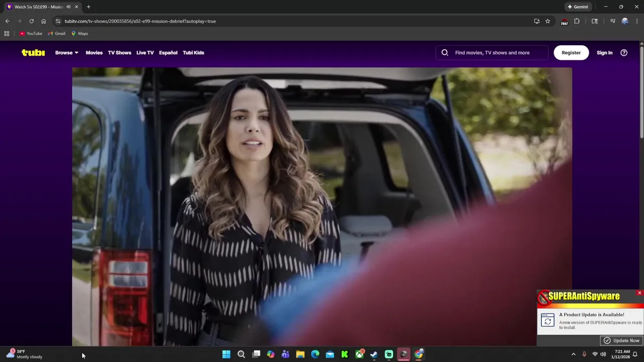This screenshot has width=644, height=362.
Task: Open Windows Start menu
Action: point(226,354)
